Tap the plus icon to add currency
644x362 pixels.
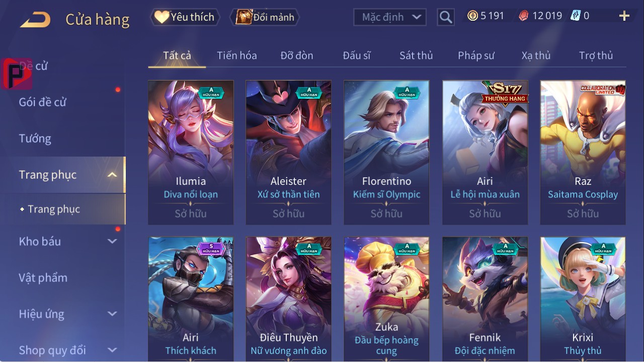pyautogui.click(x=624, y=16)
